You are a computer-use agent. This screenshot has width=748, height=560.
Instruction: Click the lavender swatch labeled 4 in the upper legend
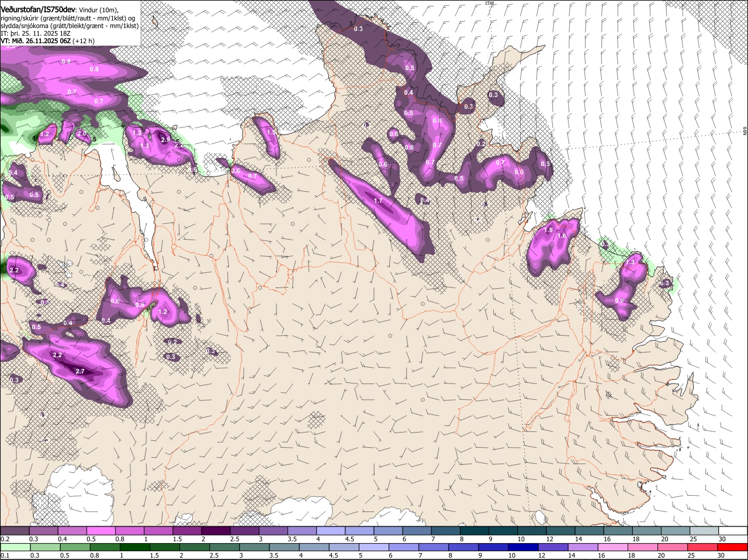click(330, 531)
